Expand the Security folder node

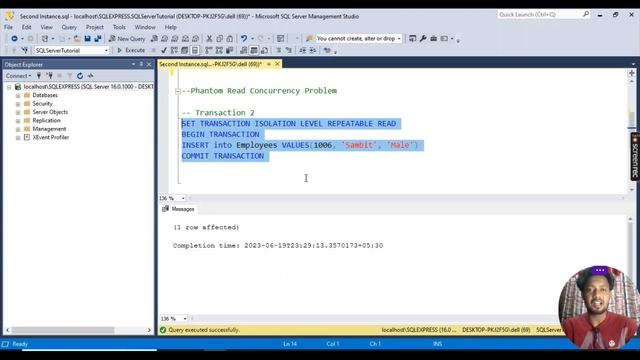(18, 104)
